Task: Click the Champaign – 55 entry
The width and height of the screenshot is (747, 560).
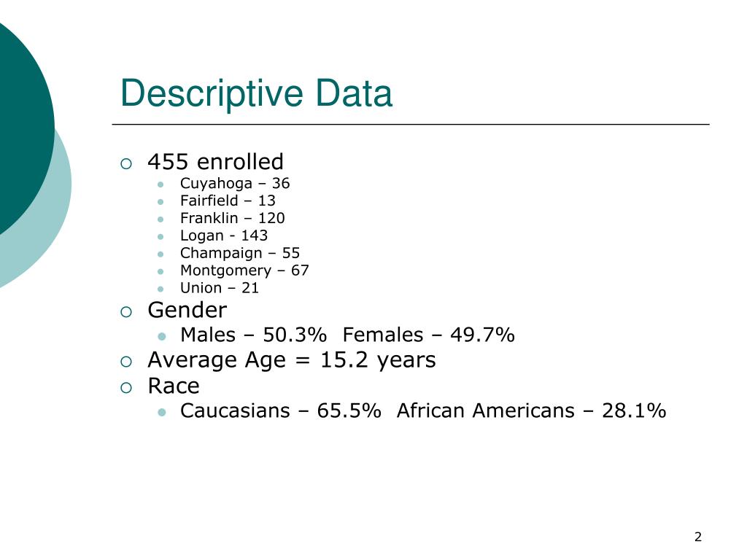Action: click(x=240, y=253)
